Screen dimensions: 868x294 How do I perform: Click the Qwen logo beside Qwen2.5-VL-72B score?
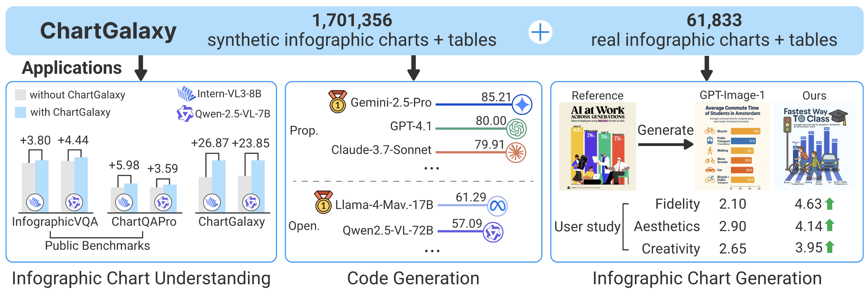(x=493, y=232)
